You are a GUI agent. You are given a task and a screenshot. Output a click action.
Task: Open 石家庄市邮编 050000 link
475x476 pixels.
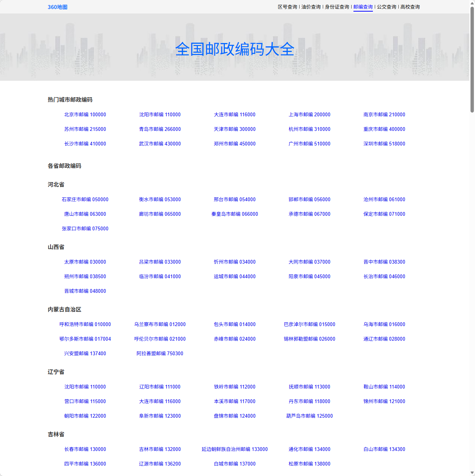coord(85,200)
